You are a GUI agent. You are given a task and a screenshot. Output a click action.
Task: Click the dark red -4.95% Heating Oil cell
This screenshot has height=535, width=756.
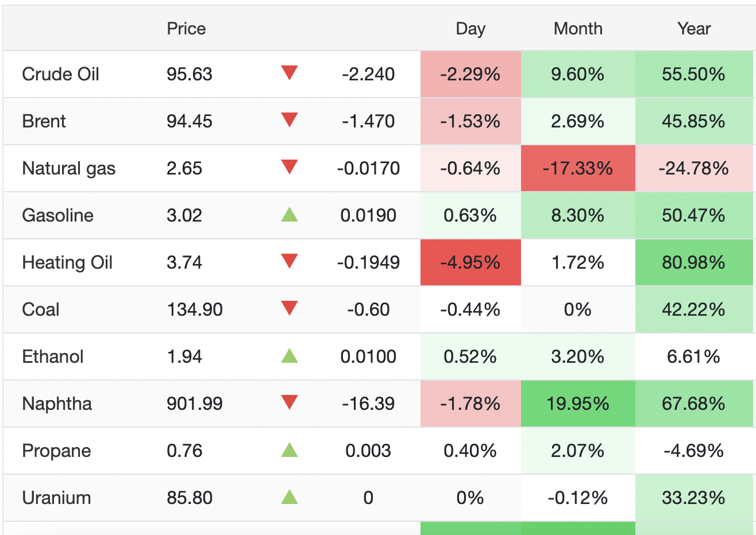pos(470,262)
